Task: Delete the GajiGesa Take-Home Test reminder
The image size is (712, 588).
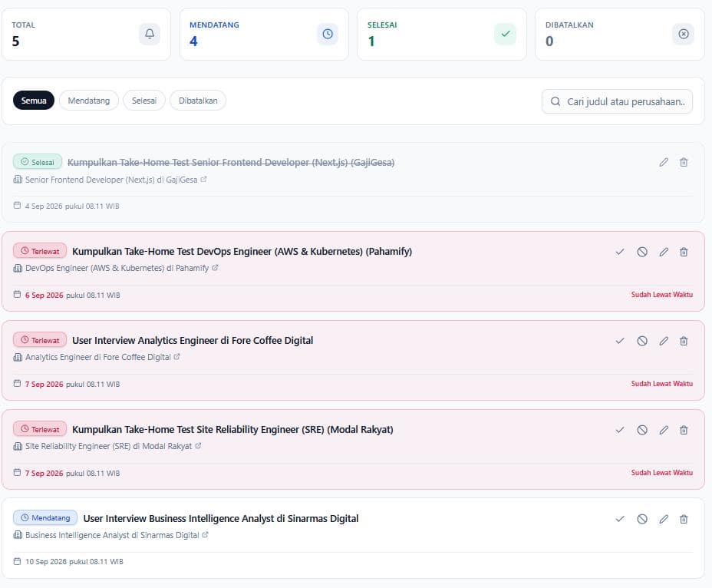Action: [684, 162]
